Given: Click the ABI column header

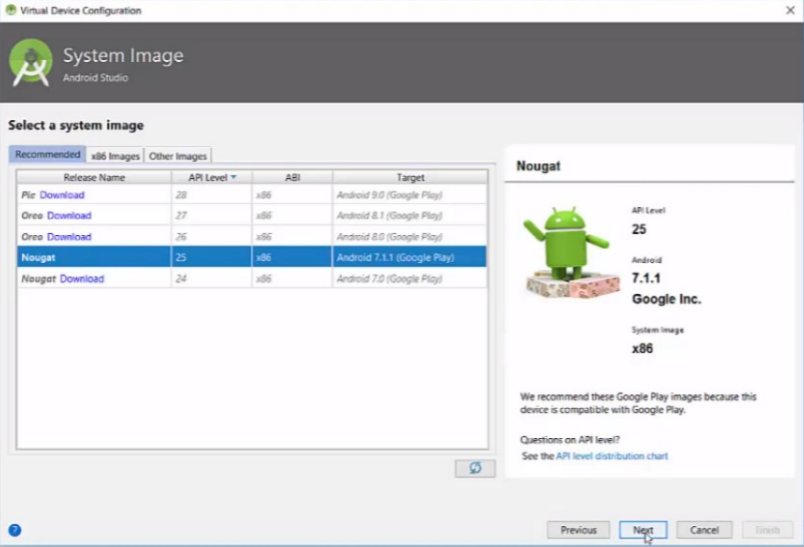Looking at the screenshot, I should tap(292, 177).
